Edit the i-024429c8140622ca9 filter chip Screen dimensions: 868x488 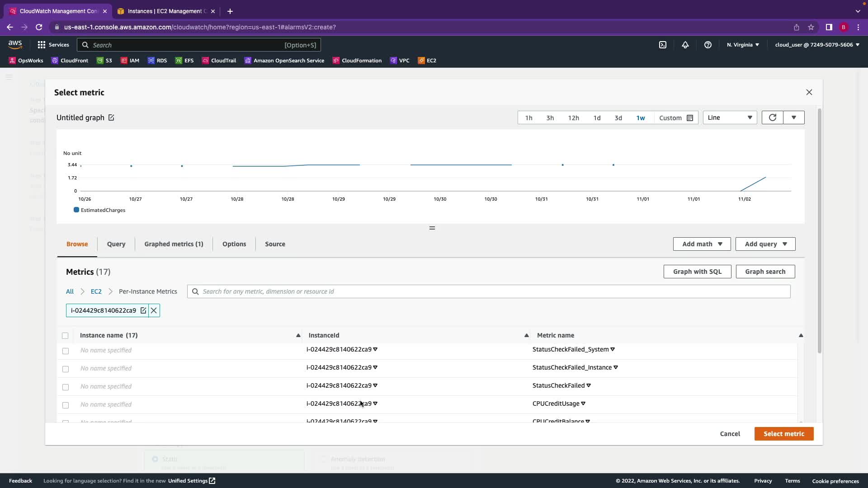point(143,310)
